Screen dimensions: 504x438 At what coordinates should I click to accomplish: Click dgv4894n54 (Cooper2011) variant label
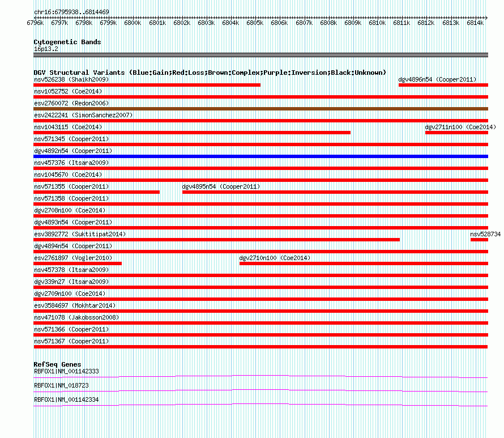(73, 246)
